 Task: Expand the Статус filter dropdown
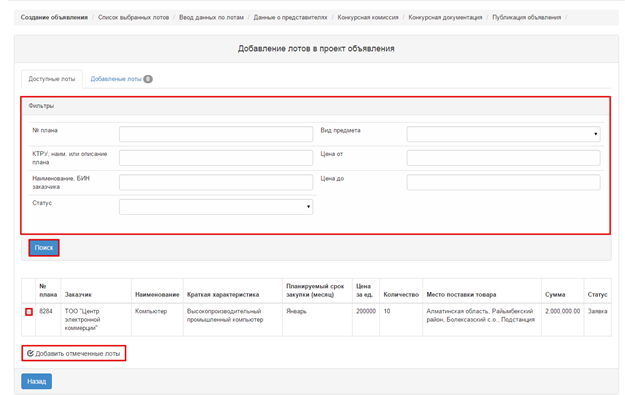tap(216, 206)
